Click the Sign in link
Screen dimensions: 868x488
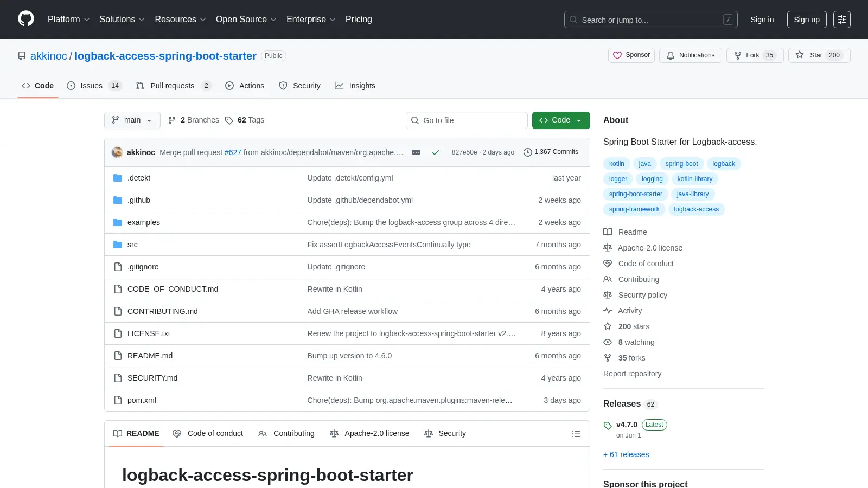pyautogui.click(x=762, y=20)
